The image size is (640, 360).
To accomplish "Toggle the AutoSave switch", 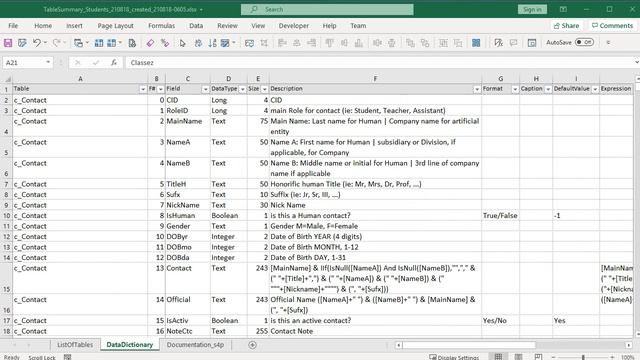I will click(584, 42).
